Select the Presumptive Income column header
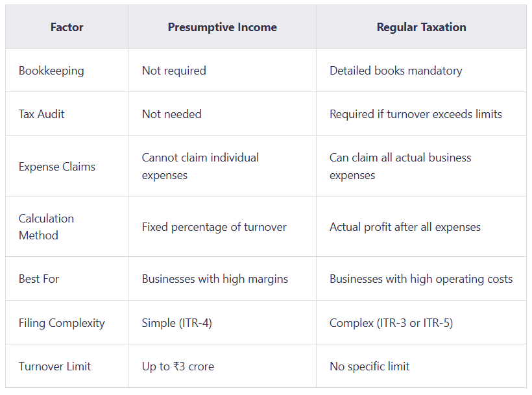Image resolution: width=532 pixels, height=395 pixels. tap(223, 27)
